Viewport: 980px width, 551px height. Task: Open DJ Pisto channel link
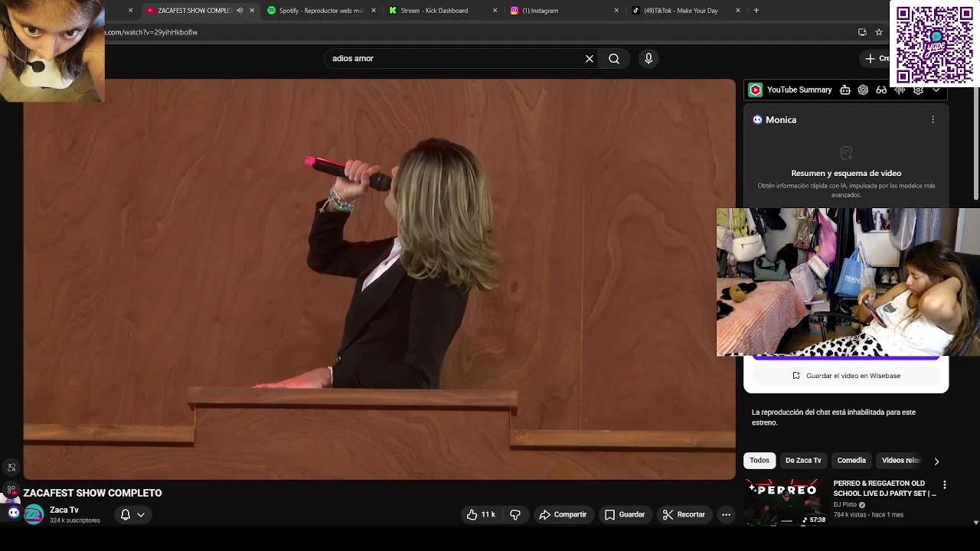[x=845, y=505]
